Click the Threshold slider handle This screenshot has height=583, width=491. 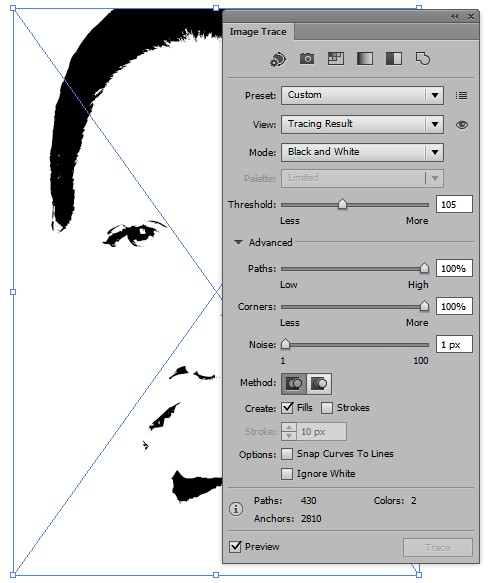[x=342, y=204]
